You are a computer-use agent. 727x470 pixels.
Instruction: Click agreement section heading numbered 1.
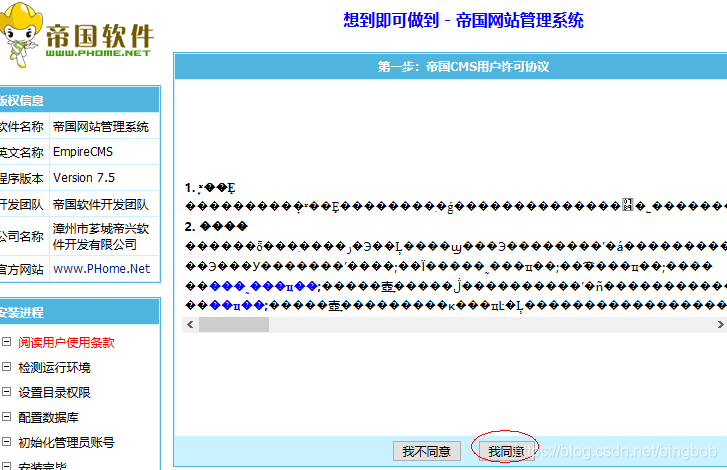click(210, 188)
